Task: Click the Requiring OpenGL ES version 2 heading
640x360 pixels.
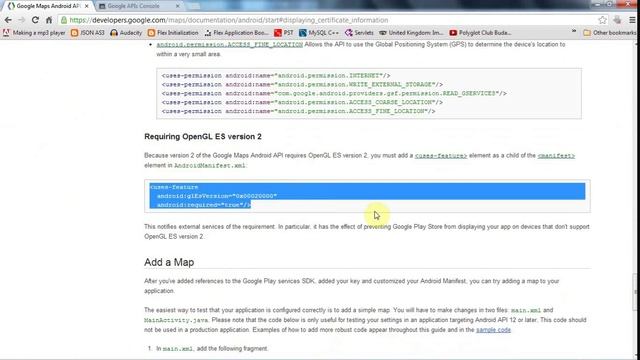Action: point(203,137)
